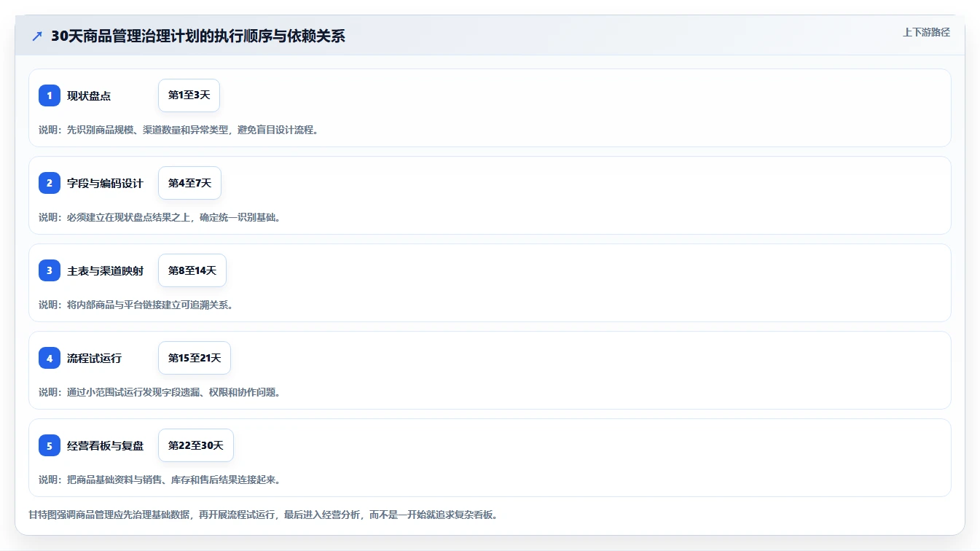980x551 pixels.
Task: Click step badge number 1
Action: pos(50,95)
